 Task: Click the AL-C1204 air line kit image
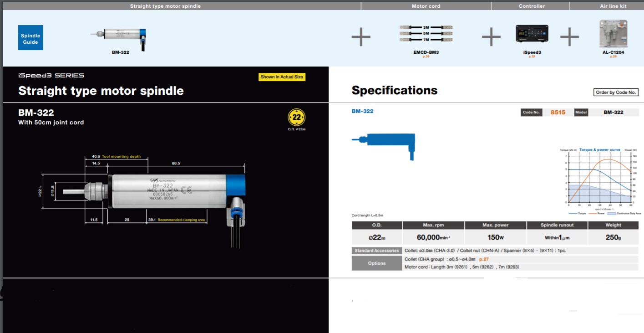[613, 33]
